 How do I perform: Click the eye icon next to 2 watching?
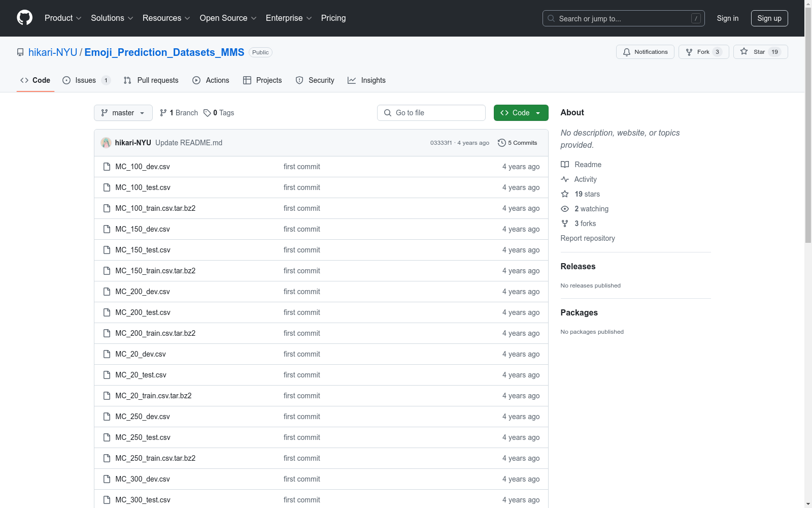(565, 209)
